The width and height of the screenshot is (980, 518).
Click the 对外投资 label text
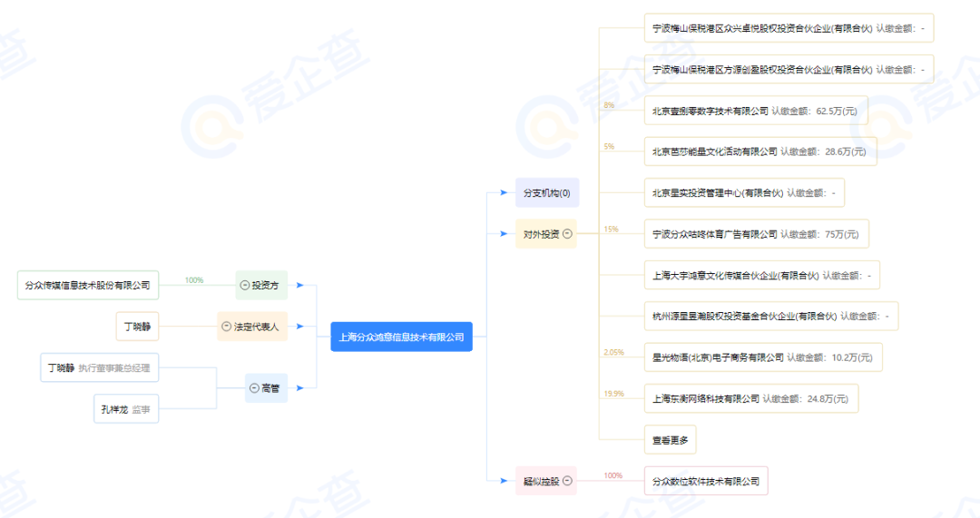[541, 234]
